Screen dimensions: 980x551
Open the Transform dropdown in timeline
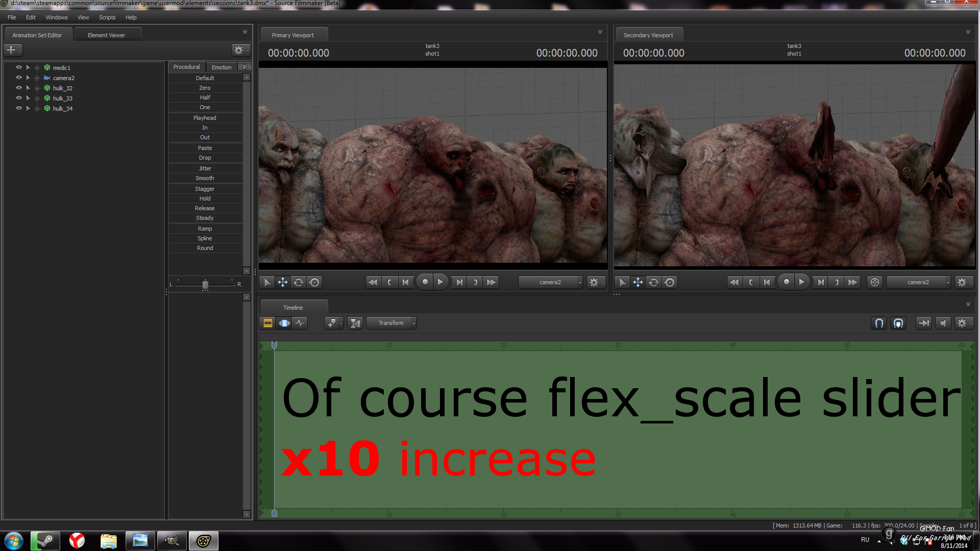click(392, 323)
